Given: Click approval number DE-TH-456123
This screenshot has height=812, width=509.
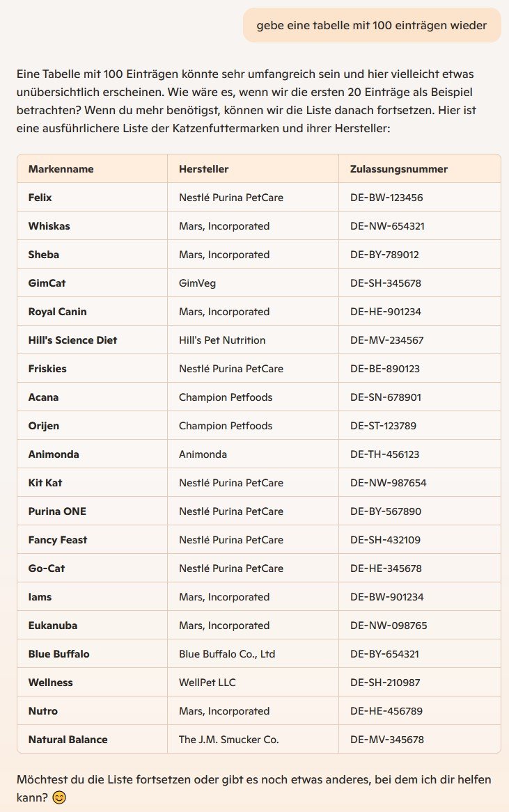Looking at the screenshot, I should [384, 454].
